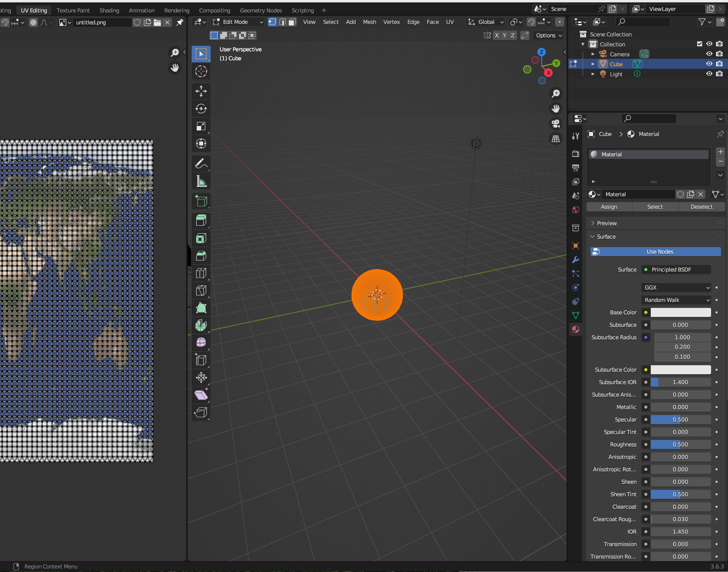The width and height of the screenshot is (728, 572).
Task: Select the Shear tool
Action: (x=201, y=395)
